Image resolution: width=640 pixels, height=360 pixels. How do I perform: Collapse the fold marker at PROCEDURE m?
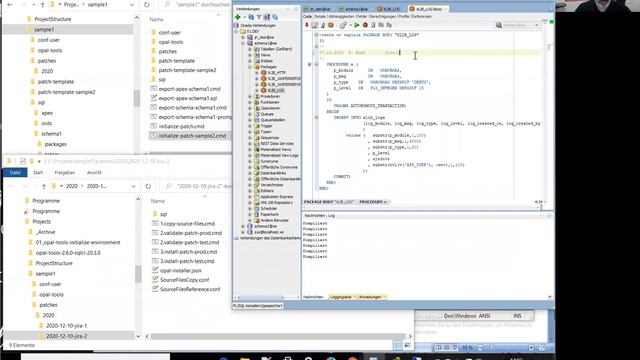click(316, 64)
